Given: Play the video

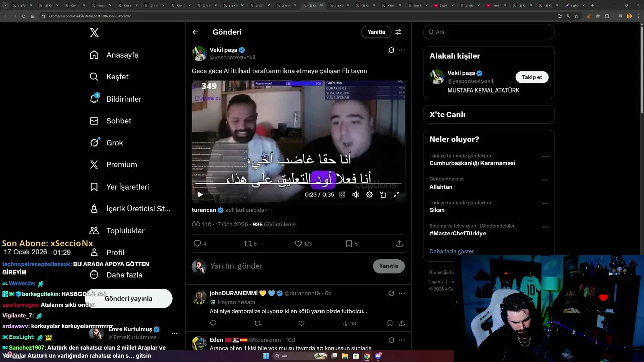Looking at the screenshot, I should [x=200, y=194].
